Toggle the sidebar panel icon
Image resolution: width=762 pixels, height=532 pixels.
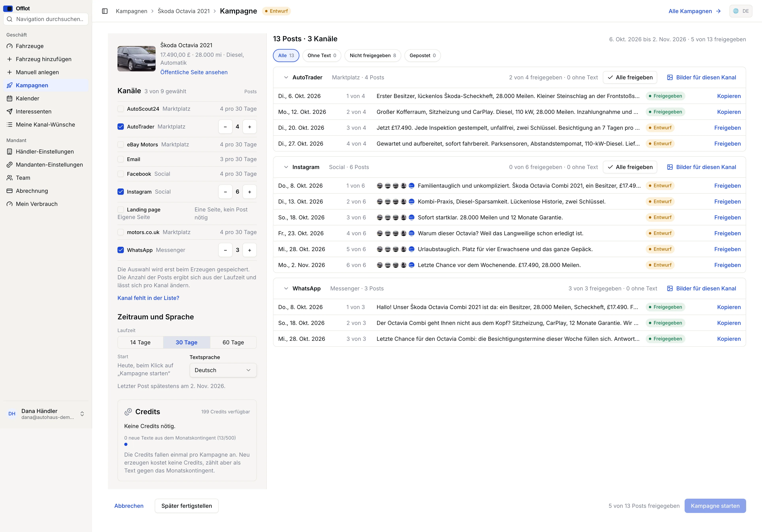[x=105, y=11]
